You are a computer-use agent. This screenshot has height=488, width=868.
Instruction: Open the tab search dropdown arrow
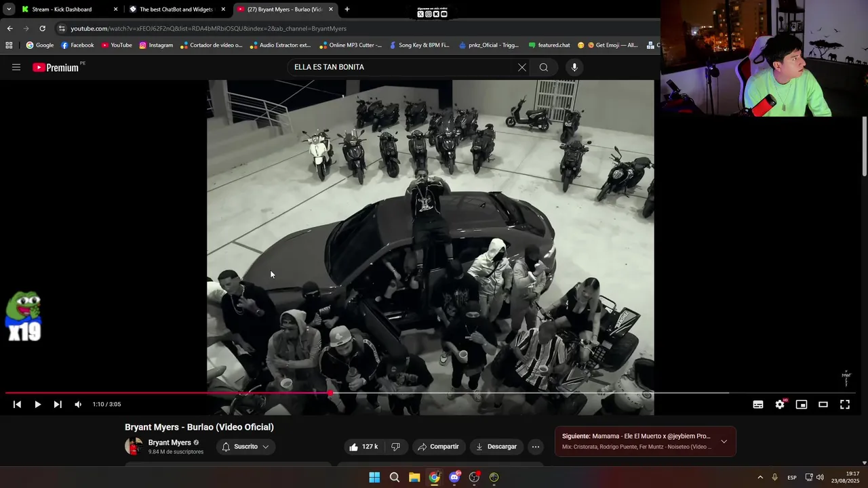(x=8, y=9)
